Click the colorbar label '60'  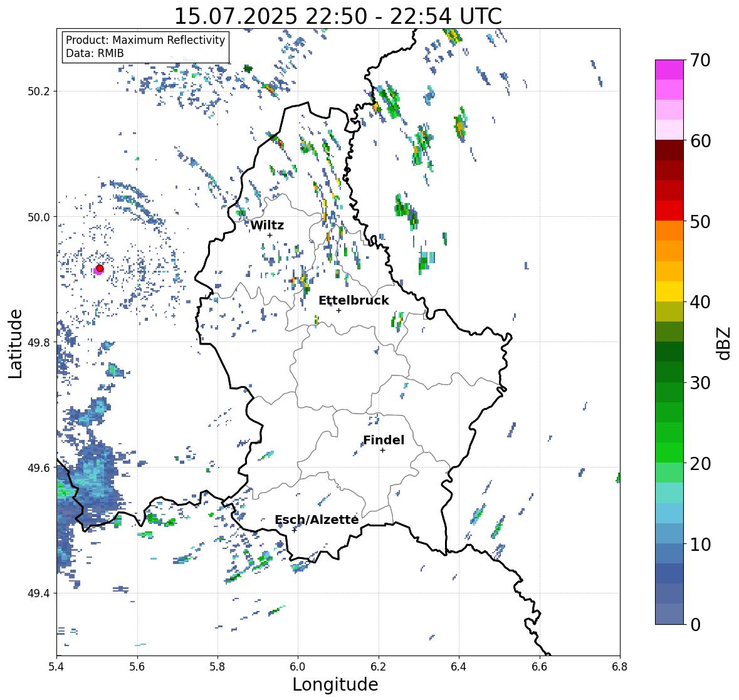coord(700,141)
